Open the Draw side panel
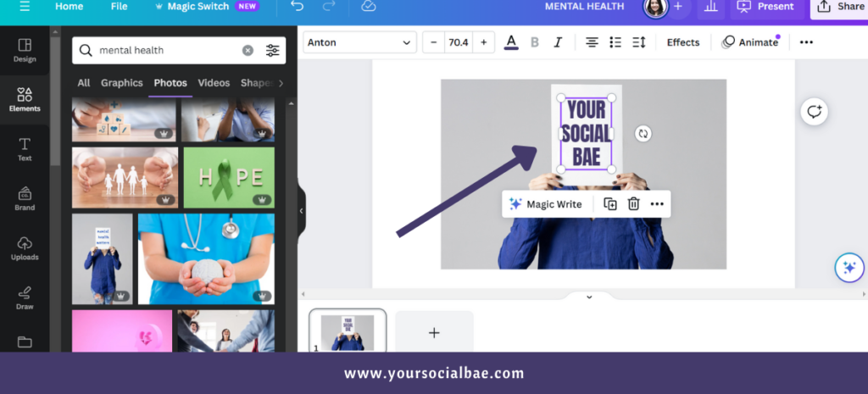868x394 pixels. coord(25,297)
